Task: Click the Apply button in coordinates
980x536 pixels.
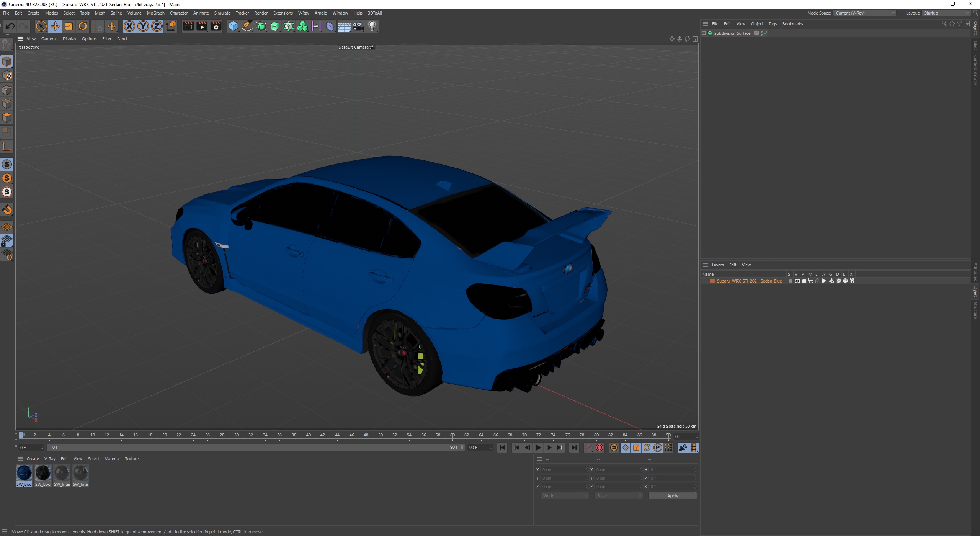Action: 673,496
